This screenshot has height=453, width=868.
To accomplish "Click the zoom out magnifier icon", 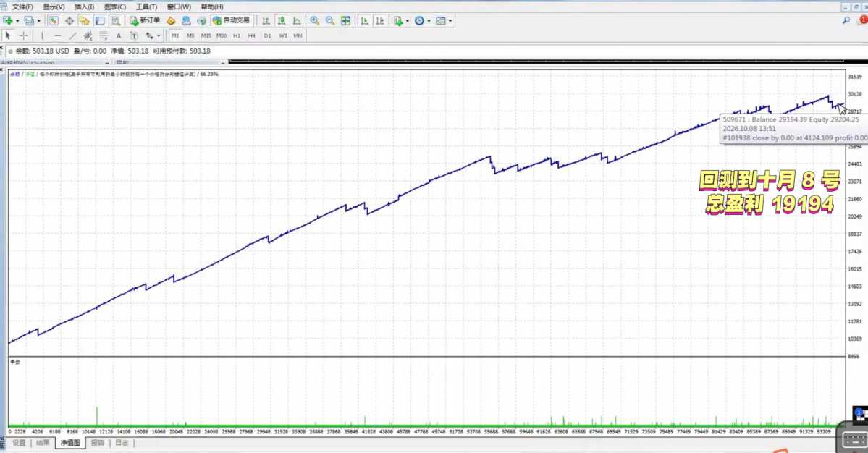I will pyautogui.click(x=330, y=20).
